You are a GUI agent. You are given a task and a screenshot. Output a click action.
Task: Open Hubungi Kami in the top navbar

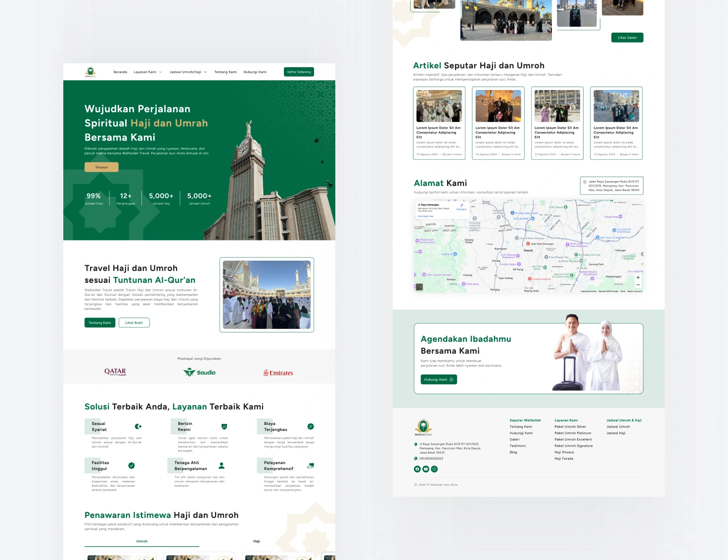(255, 72)
